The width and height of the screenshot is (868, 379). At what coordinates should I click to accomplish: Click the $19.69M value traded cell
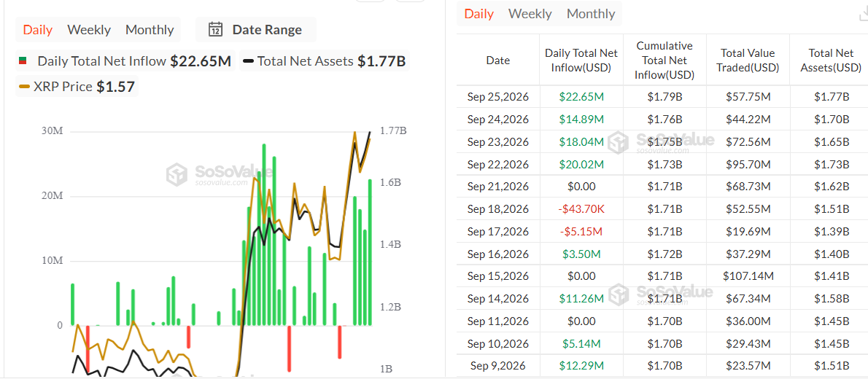point(748,231)
